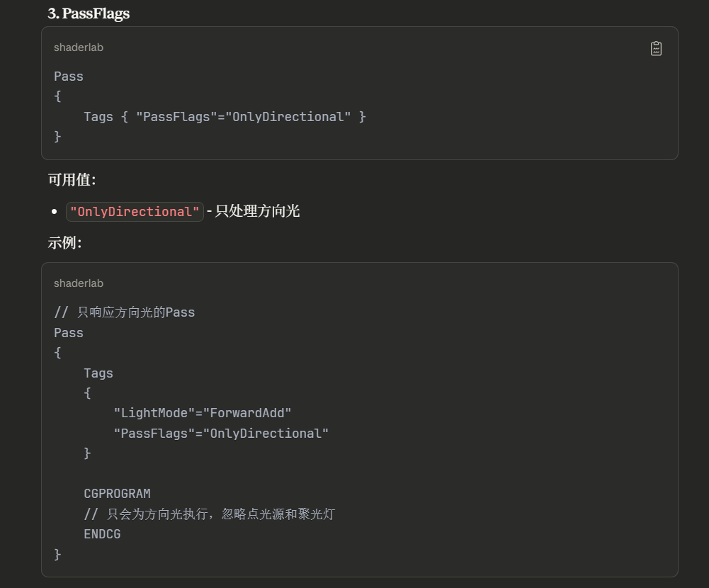The width and height of the screenshot is (709, 588).
Task: Click the '3. PassFlags' section heading
Action: [x=89, y=13]
